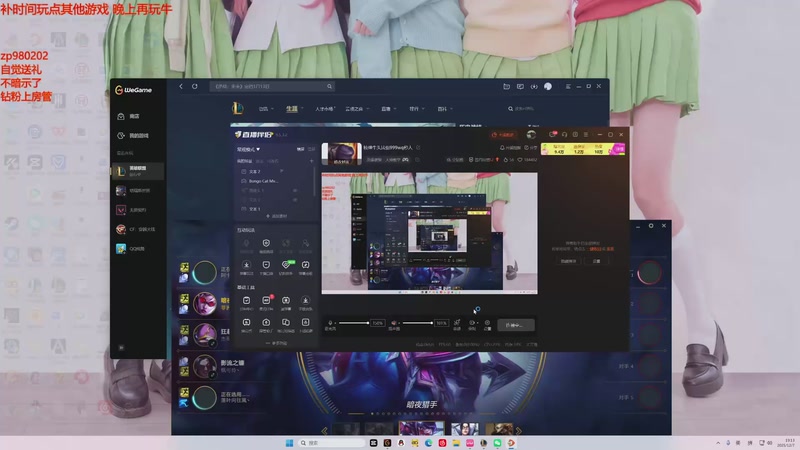This screenshot has height=450, width=800.
Task: Click the WeGame address search field
Action: pos(272,87)
